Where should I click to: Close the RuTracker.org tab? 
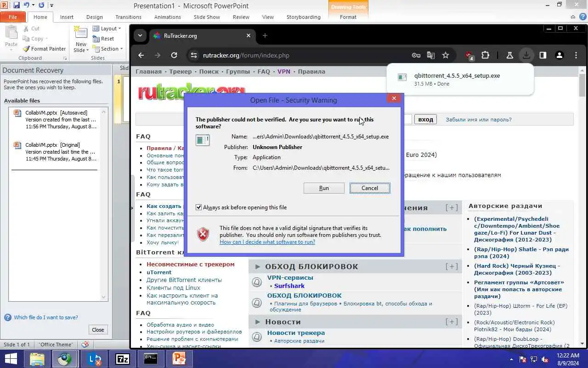click(249, 35)
